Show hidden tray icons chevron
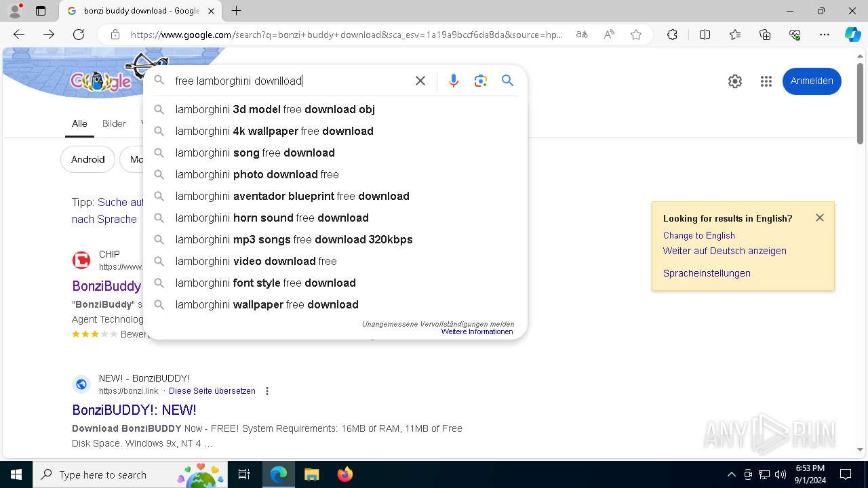Image resolution: width=868 pixels, height=488 pixels. 731,474
